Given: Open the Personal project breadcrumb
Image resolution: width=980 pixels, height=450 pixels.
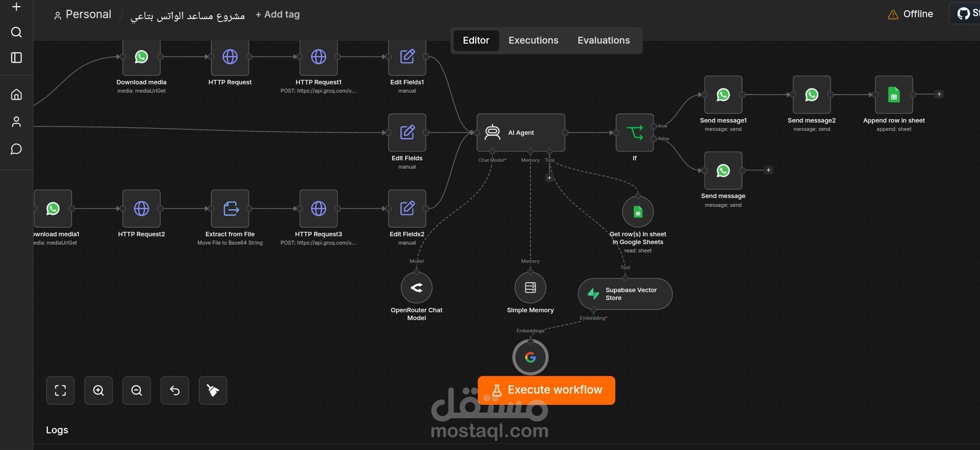Looking at the screenshot, I should click(x=82, y=15).
